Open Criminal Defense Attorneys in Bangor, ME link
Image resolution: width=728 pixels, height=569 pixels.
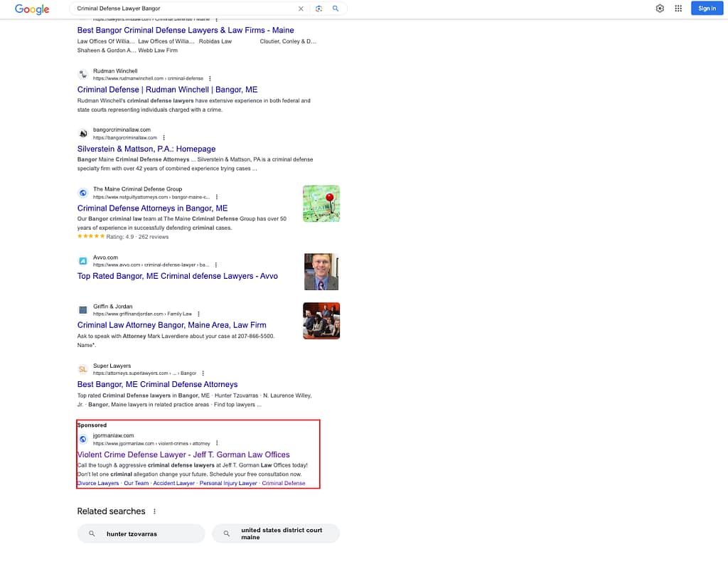pyautogui.click(x=152, y=208)
